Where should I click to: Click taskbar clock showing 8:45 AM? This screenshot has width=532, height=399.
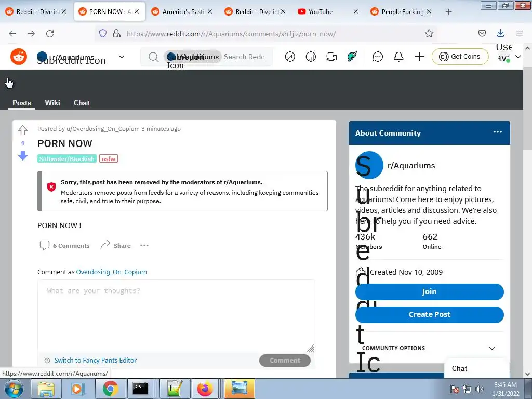[x=506, y=389]
